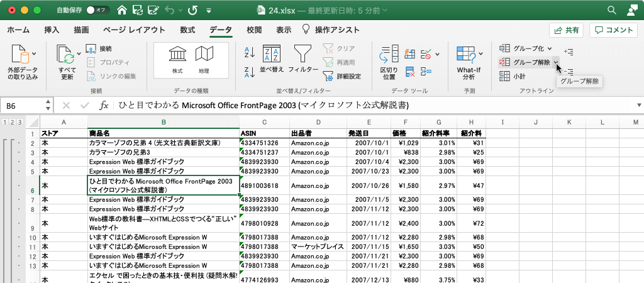Click the 接続 button
The image size is (644, 283).
point(99,49)
